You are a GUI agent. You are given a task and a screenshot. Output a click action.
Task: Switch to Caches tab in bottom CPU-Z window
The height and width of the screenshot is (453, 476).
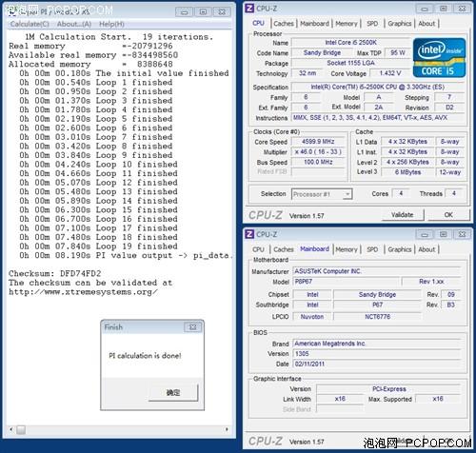point(284,249)
